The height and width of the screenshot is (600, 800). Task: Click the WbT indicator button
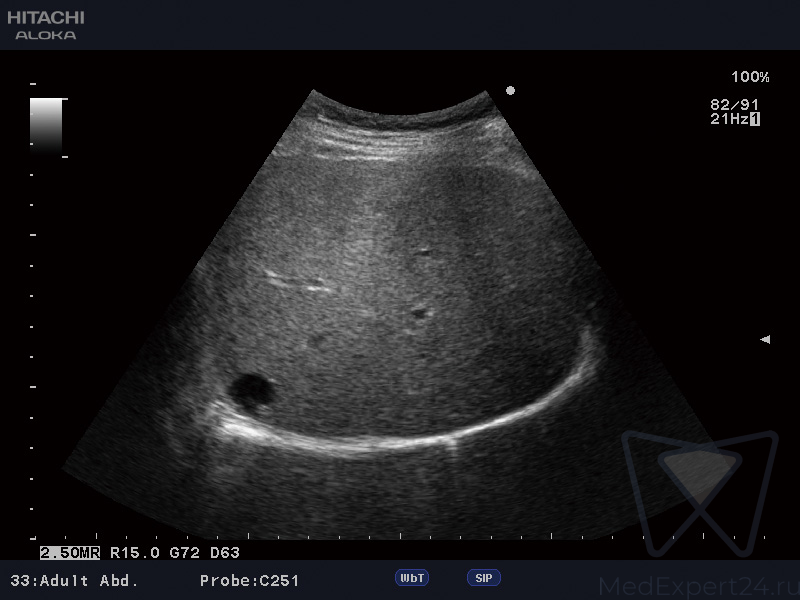pos(412,578)
